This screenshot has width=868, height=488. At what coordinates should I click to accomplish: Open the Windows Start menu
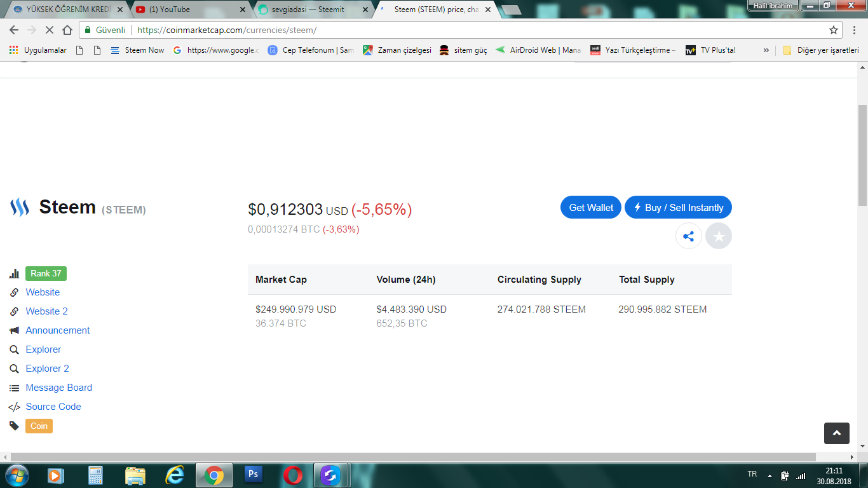(17, 475)
